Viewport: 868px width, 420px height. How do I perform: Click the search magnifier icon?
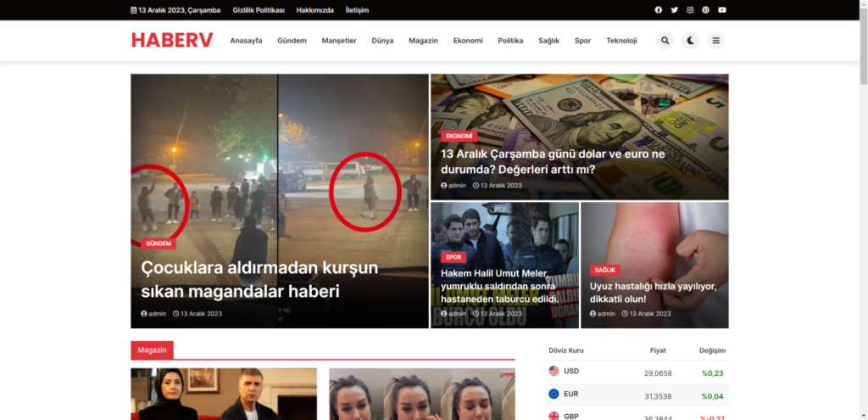pos(665,41)
